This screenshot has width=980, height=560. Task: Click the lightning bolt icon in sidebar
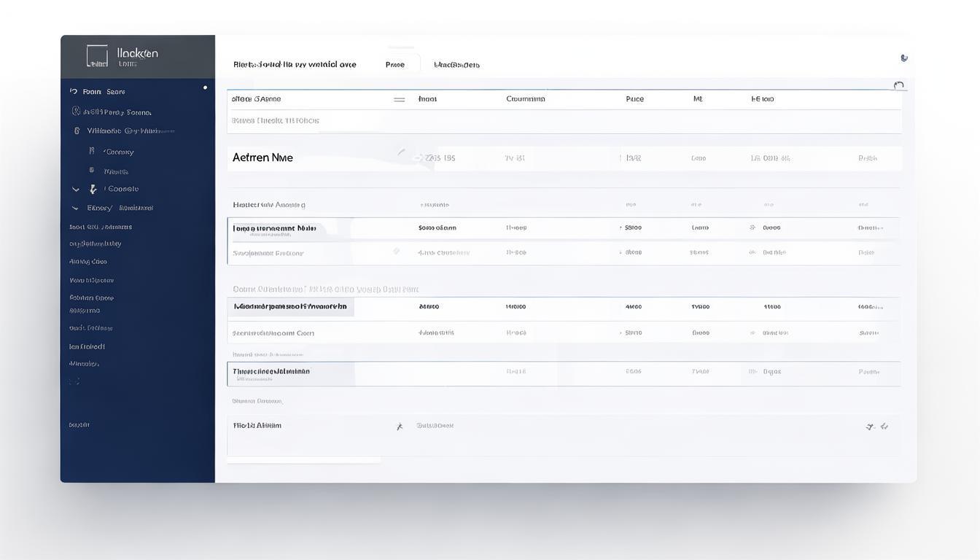[x=93, y=189]
